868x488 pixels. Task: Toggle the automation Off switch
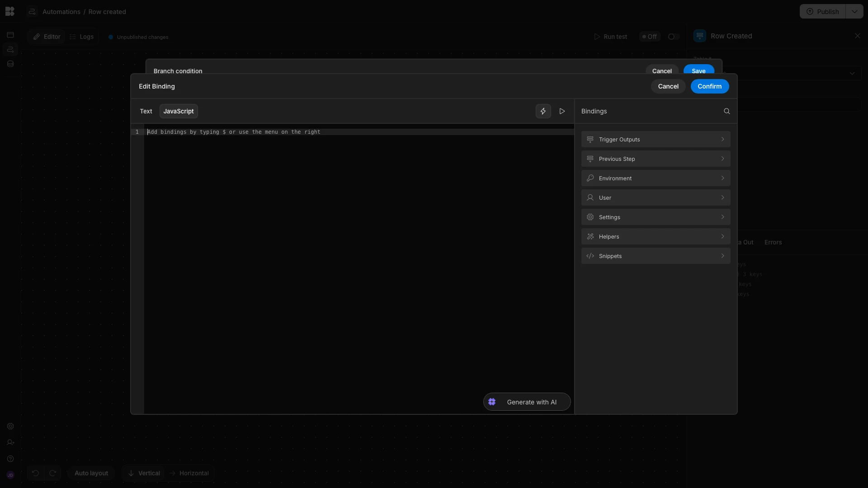pos(673,37)
